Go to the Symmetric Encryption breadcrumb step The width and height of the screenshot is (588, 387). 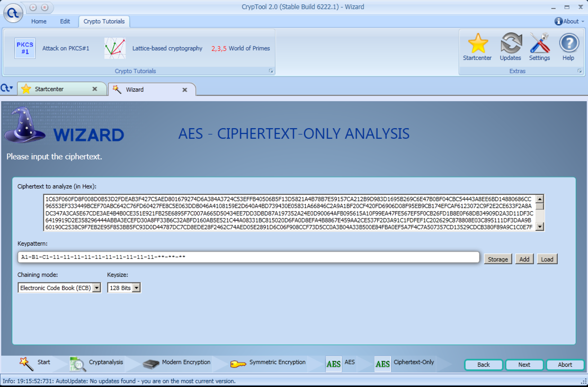(268, 363)
